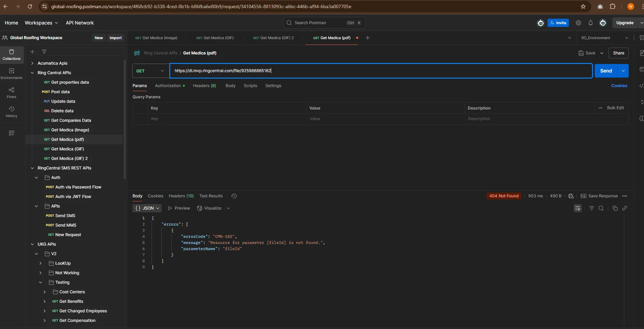The width and height of the screenshot is (644, 329).
Task: Click the filter response icon
Action: (592, 208)
